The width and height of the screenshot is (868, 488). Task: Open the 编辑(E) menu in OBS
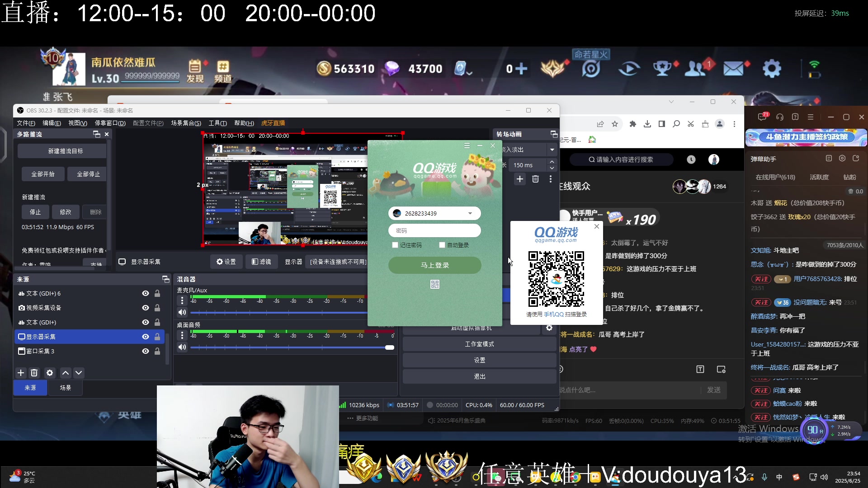point(52,123)
